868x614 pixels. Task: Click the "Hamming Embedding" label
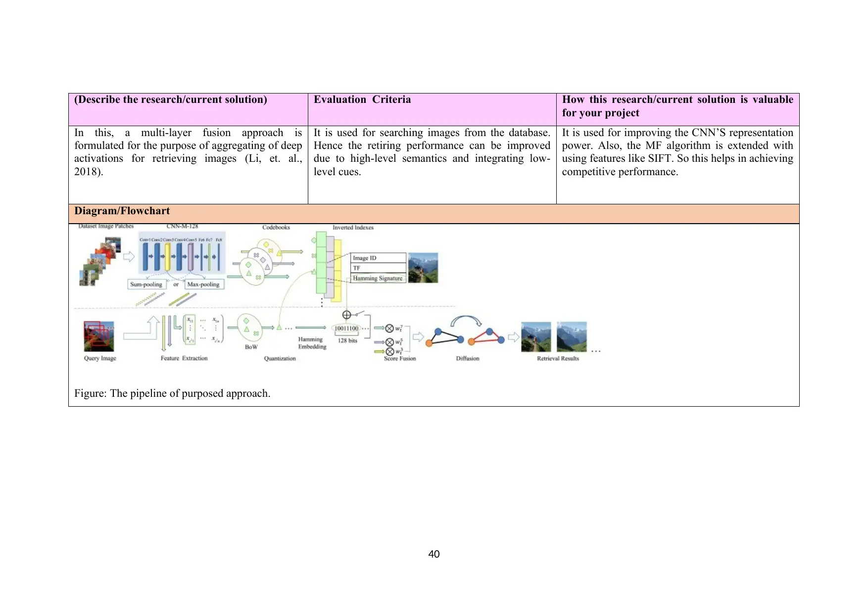pos(312,343)
